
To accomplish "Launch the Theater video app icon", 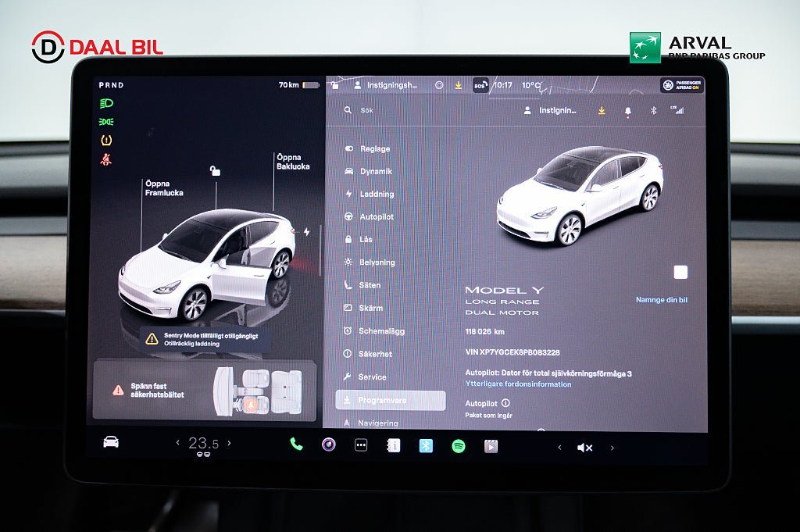I will (491, 446).
